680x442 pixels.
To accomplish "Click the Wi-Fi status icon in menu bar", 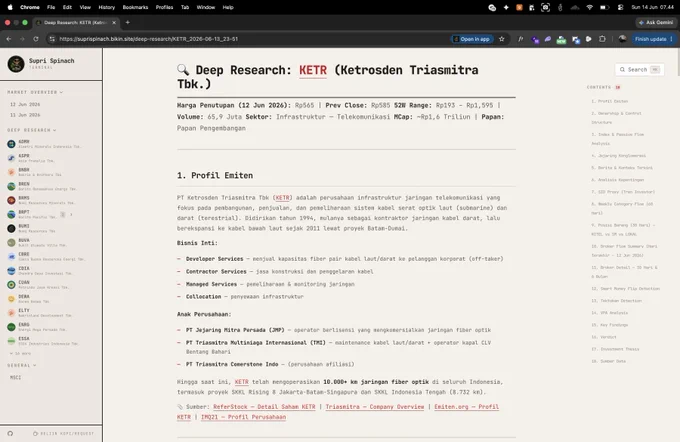I will click(589, 7).
